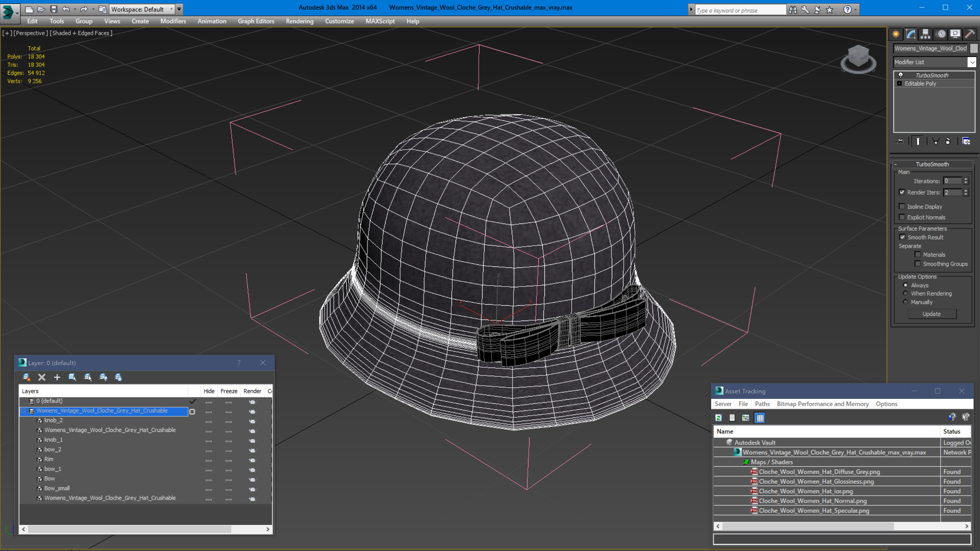Collapse the TurboSmooth rollout minus
Image resolution: width=980 pixels, height=551 pixels.
(896, 164)
